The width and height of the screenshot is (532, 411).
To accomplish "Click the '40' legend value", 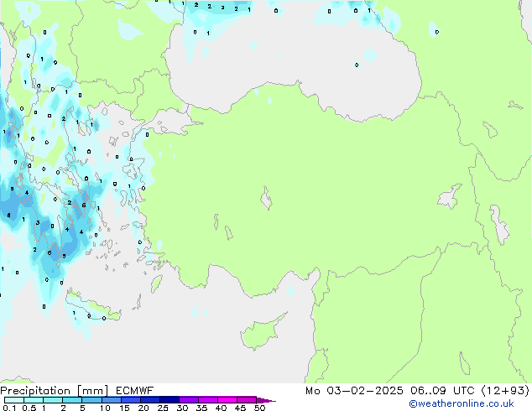I will pyautogui.click(x=221, y=408).
